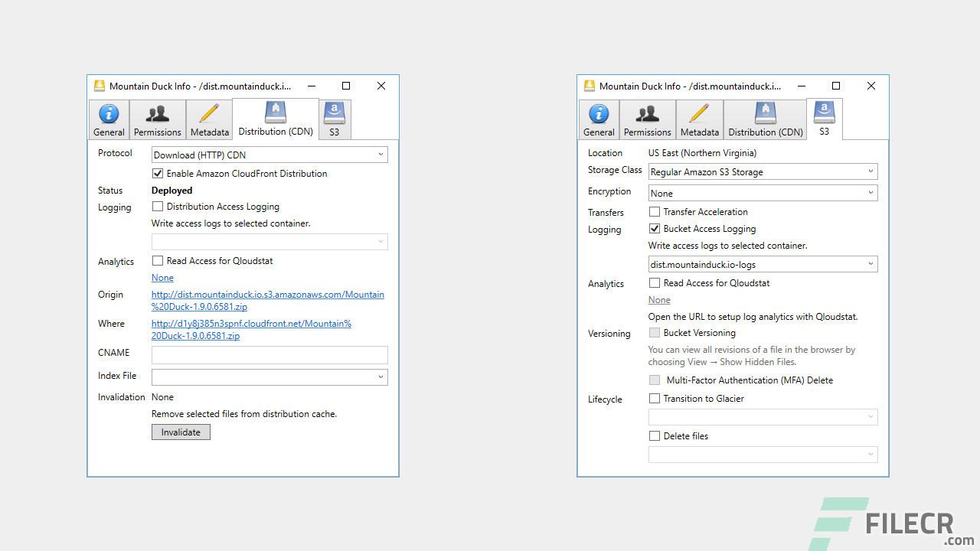Screen dimensions: 980x551
Task: Switch to S3 tab in left window
Action: (x=335, y=120)
